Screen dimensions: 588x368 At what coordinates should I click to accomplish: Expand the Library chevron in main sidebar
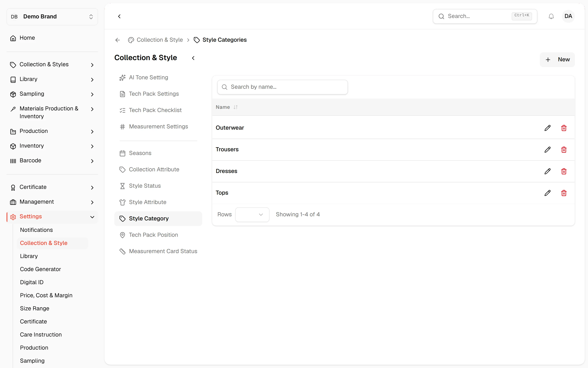92,80
